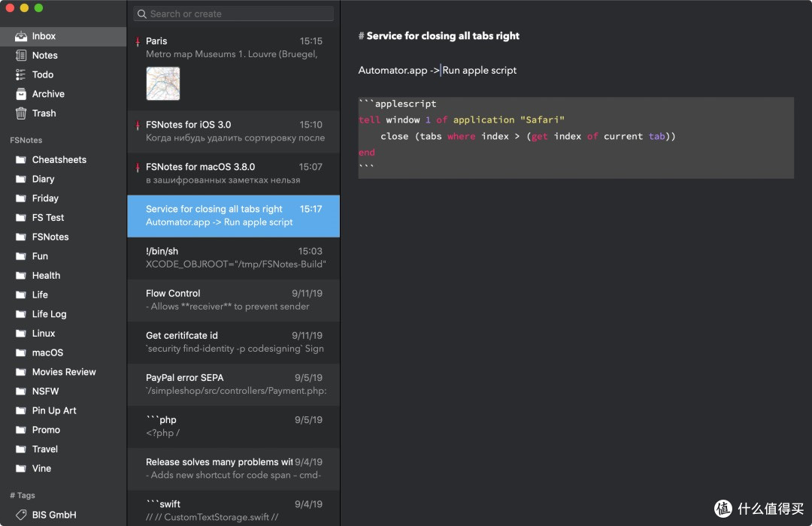Filter by the BIS GmbH tag label
Viewport: 812px width, 526px height.
tap(54, 515)
